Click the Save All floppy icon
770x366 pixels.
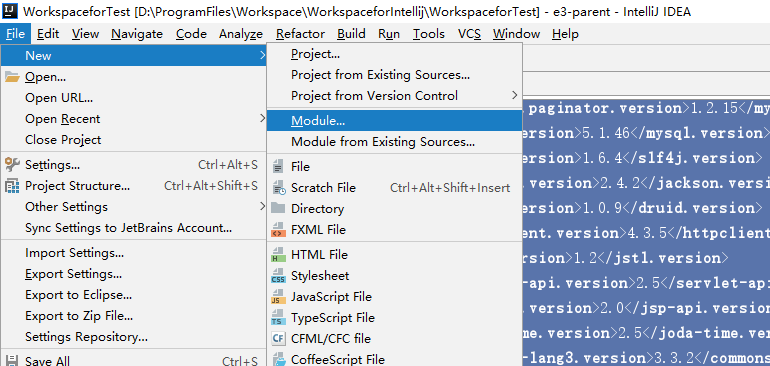(x=12, y=361)
